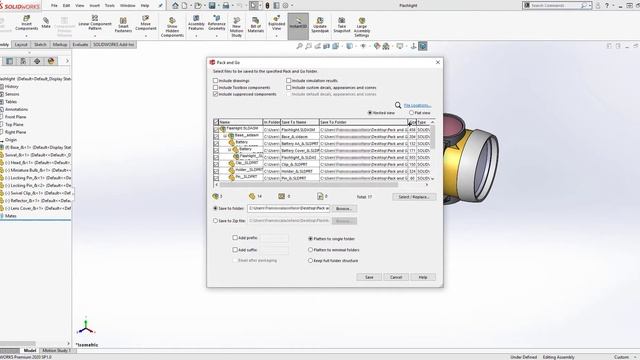Check the Add prefix checkbox
Image resolution: width=640 pixels, height=360 pixels.
point(235,238)
